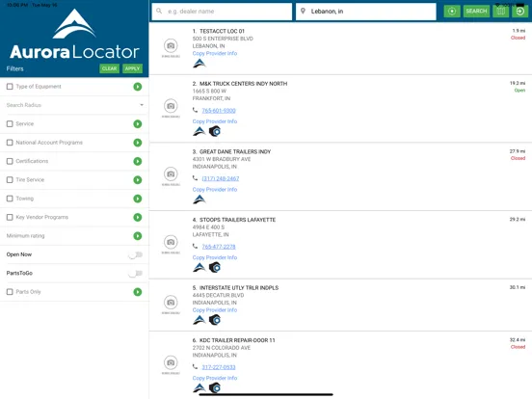Click the hex-nut program icon under M&K TRUCK CENTERS

pos(215,131)
